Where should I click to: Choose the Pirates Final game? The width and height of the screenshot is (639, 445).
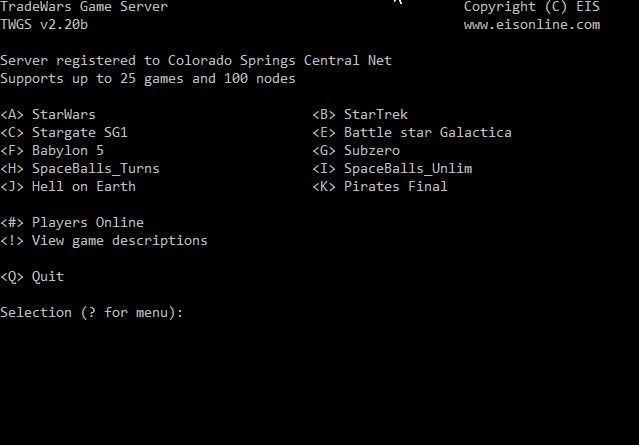pos(380,186)
